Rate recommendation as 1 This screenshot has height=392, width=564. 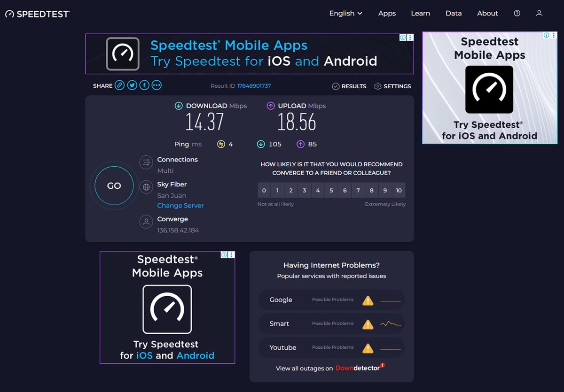[x=277, y=190]
